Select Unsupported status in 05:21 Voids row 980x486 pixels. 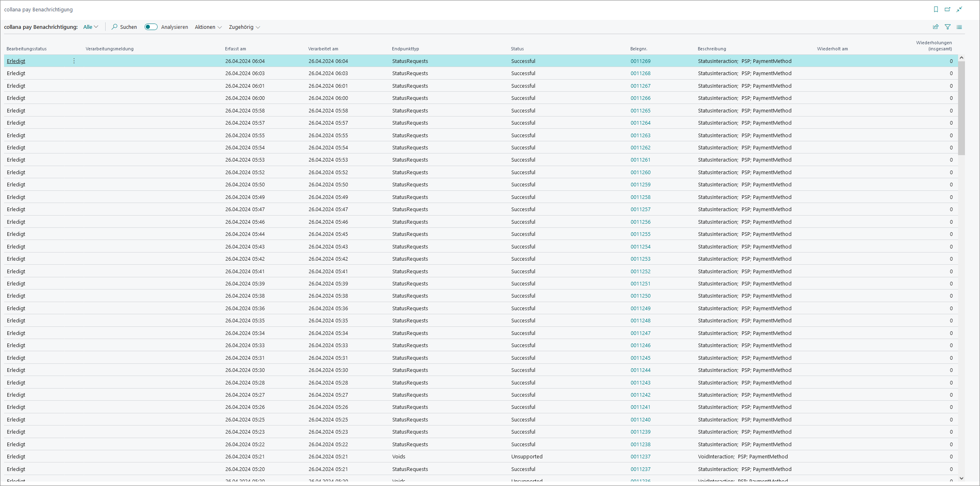[527, 456]
